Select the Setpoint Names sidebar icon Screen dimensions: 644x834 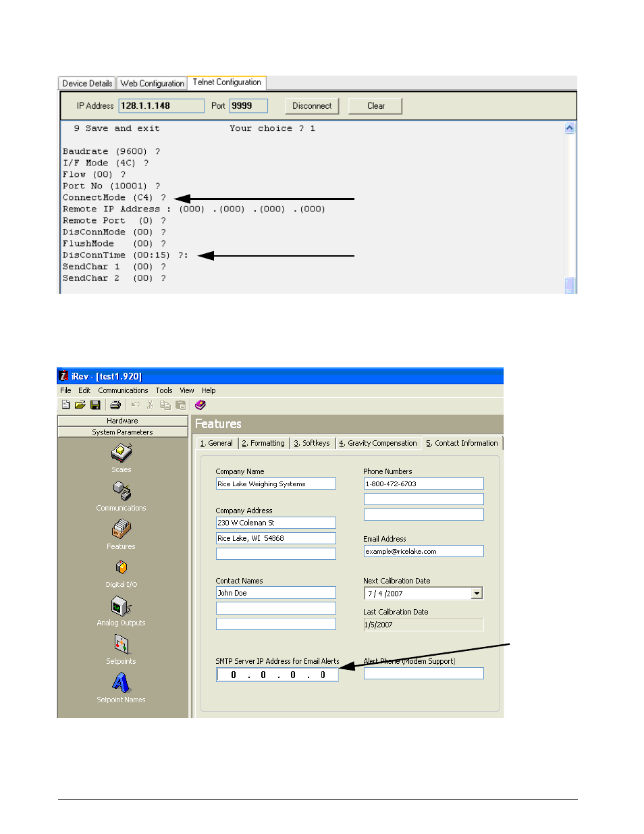[x=122, y=683]
